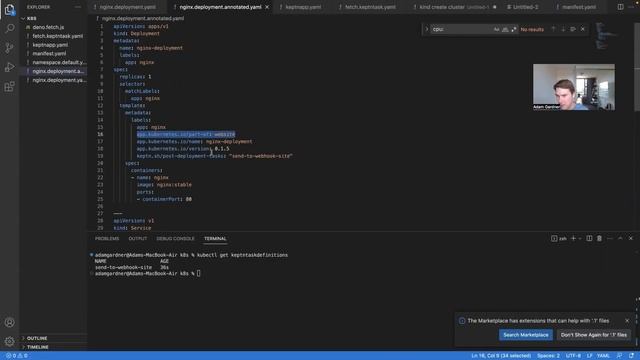Open panel more actions menu
The height and width of the screenshot is (360, 640).
(x=610, y=238)
